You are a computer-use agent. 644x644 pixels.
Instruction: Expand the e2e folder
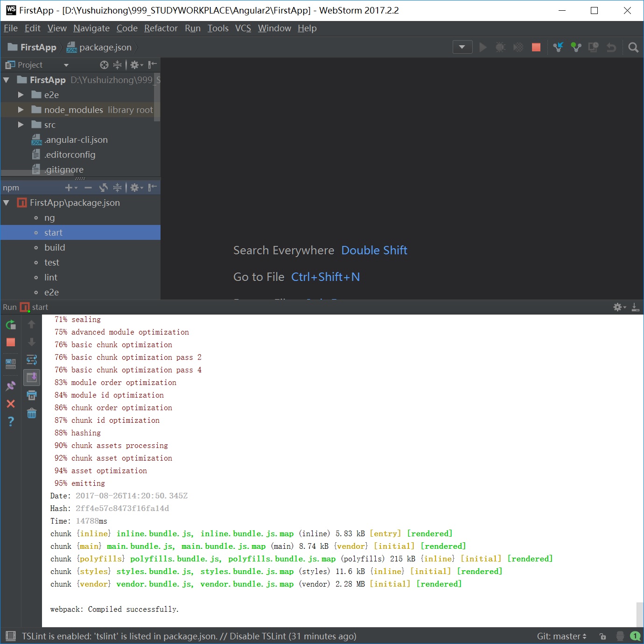point(21,95)
